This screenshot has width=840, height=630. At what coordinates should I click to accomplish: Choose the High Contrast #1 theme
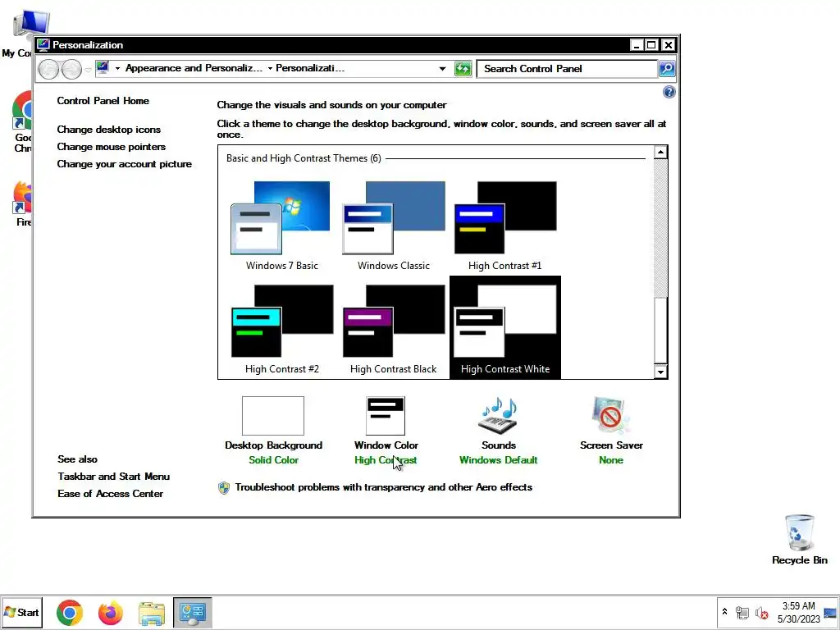coord(504,226)
